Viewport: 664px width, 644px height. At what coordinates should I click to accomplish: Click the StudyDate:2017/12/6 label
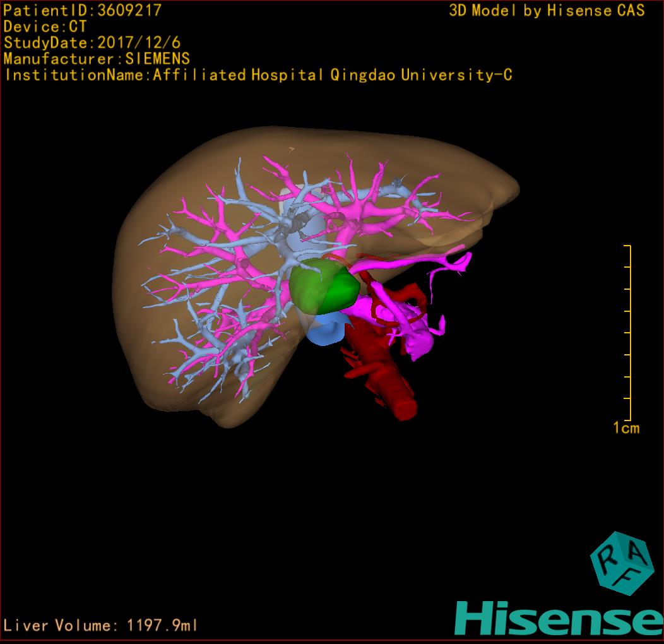click(92, 43)
